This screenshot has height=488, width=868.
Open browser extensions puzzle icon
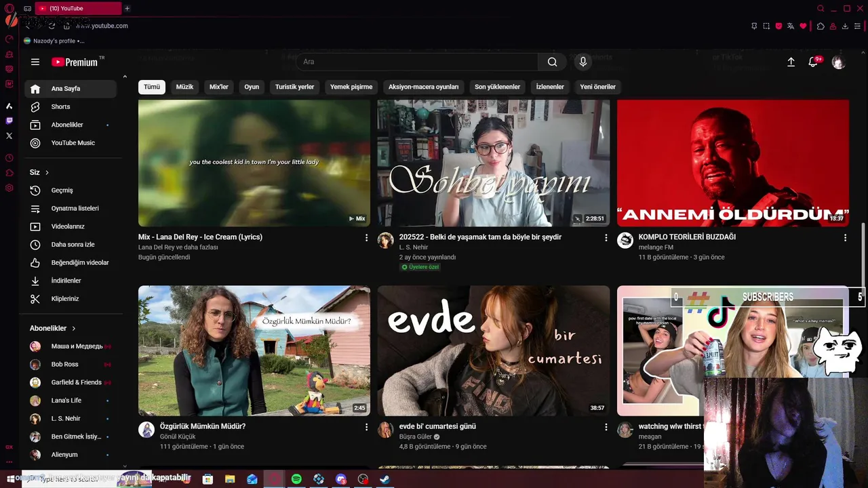[x=821, y=26]
